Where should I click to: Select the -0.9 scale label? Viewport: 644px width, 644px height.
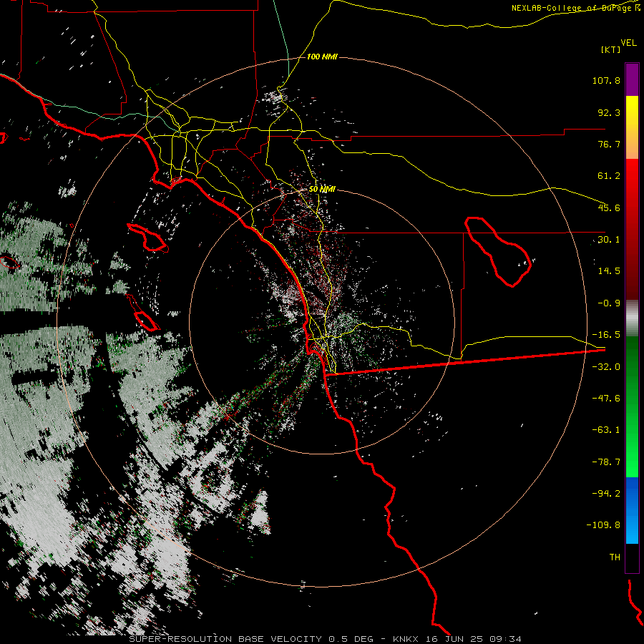pyautogui.click(x=609, y=303)
